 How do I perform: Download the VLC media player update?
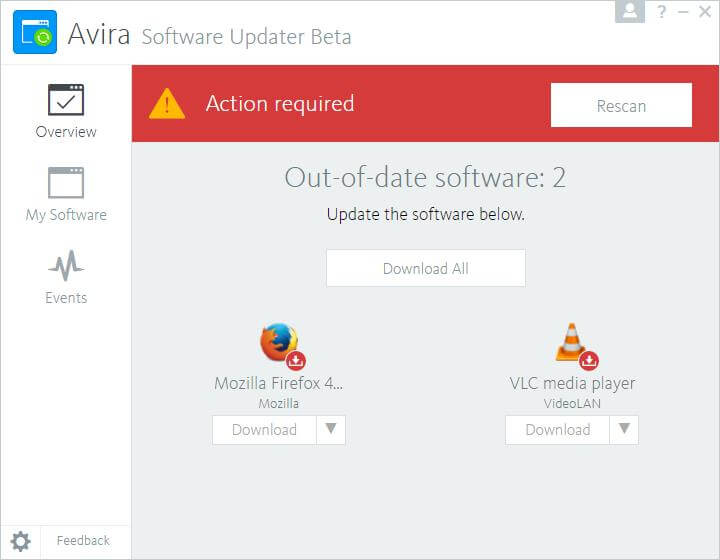pos(557,430)
